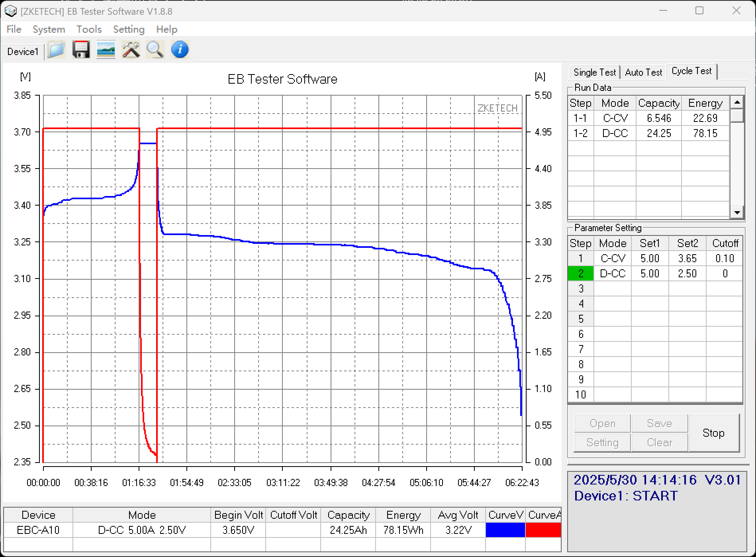Click the D-CC 5.00A 2.50V mode cell
This screenshot has width=756, height=557.
(x=142, y=530)
